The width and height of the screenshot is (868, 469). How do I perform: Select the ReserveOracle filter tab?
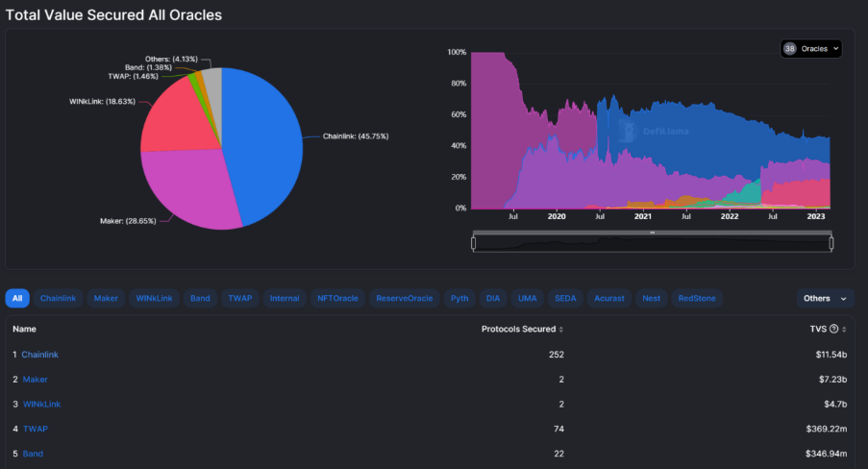pos(404,299)
